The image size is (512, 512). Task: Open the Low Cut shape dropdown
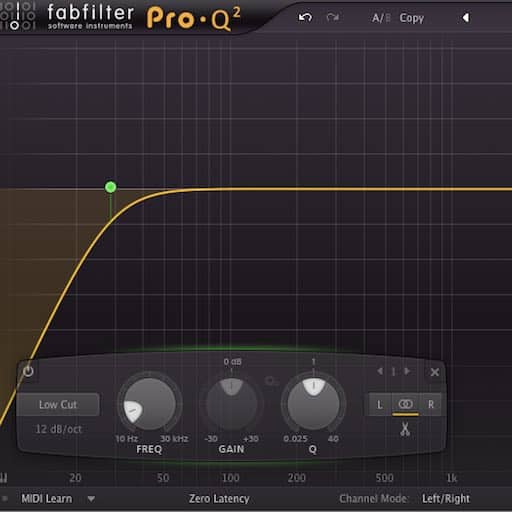[58, 404]
